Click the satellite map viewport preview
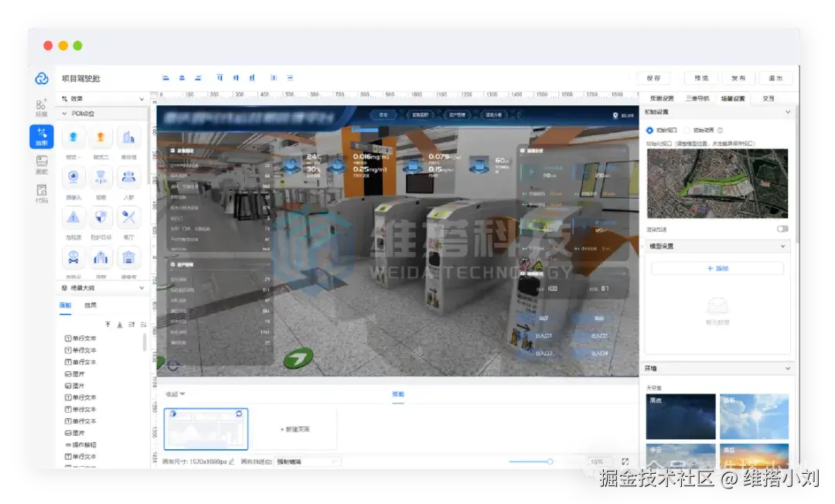The height and width of the screenshot is (504, 835). pos(717,184)
